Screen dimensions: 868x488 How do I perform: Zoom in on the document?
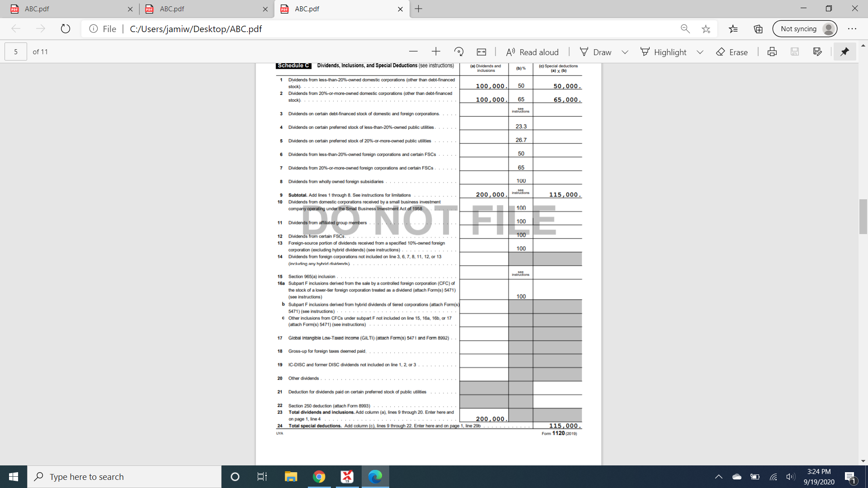click(x=435, y=51)
